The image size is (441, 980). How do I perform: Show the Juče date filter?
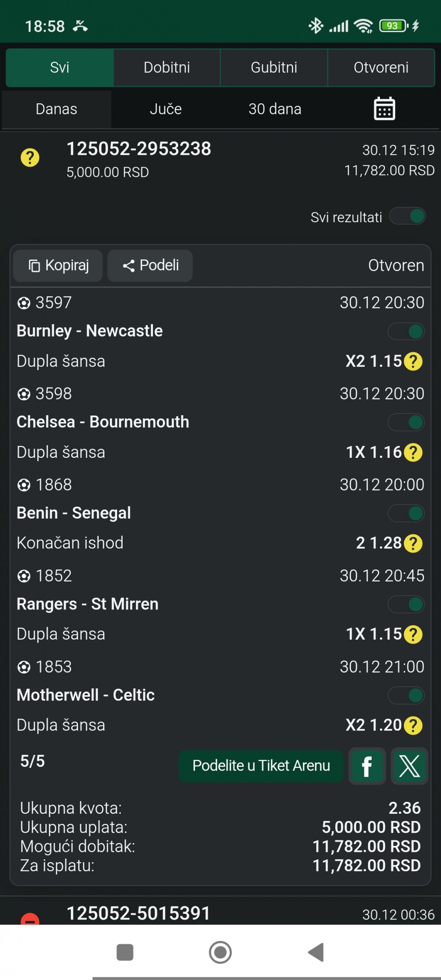[166, 109]
